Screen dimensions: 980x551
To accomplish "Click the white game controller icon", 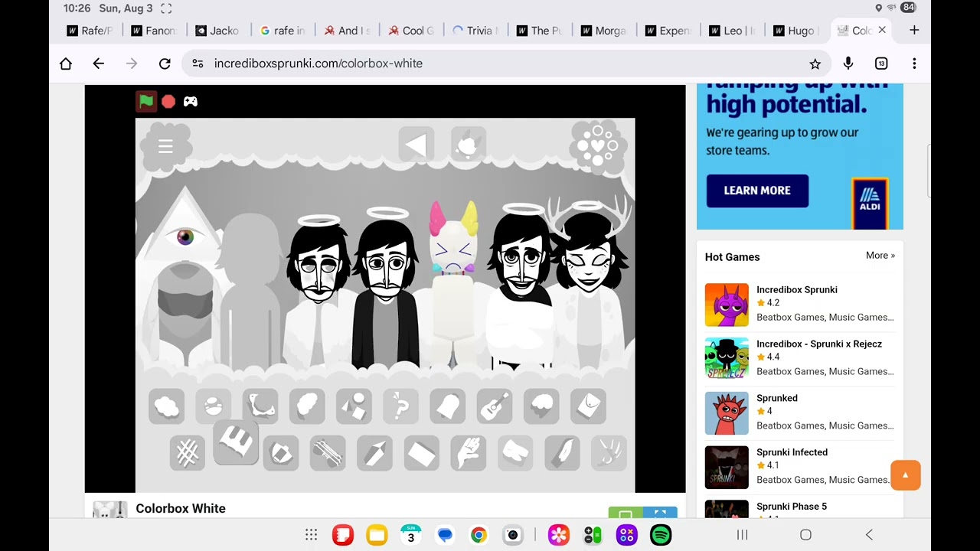I will [191, 101].
